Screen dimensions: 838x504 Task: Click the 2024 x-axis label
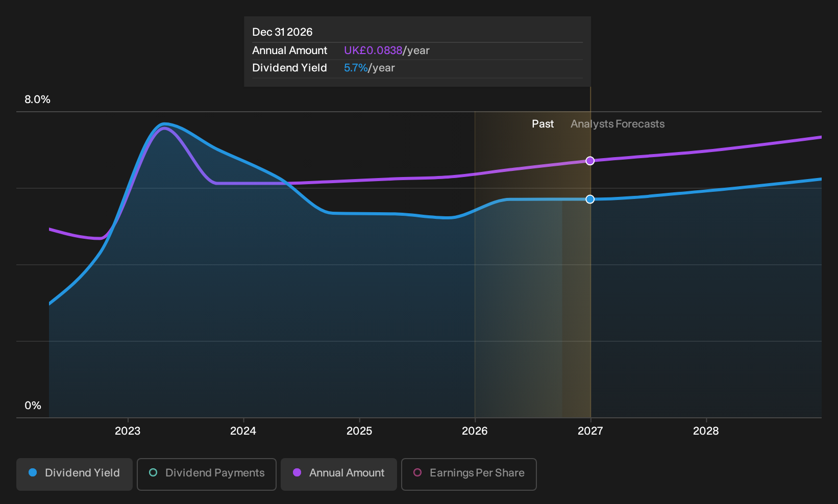click(243, 431)
